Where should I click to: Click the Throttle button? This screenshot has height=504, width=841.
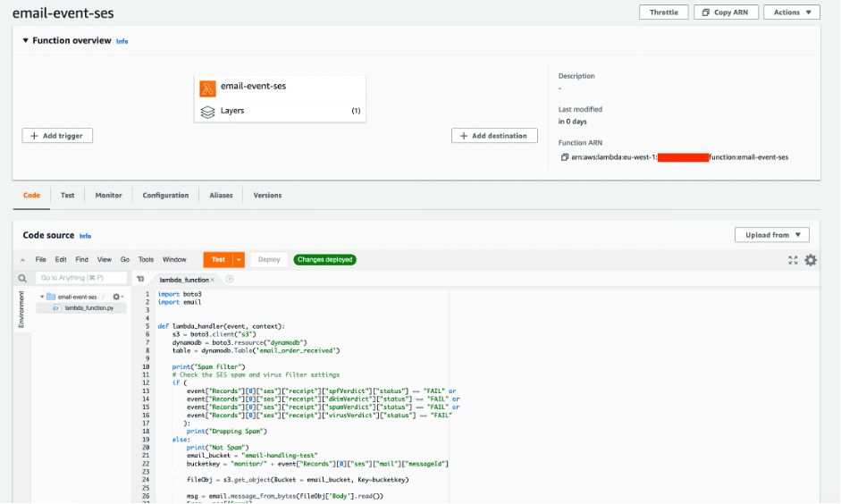tap(663, 13)
